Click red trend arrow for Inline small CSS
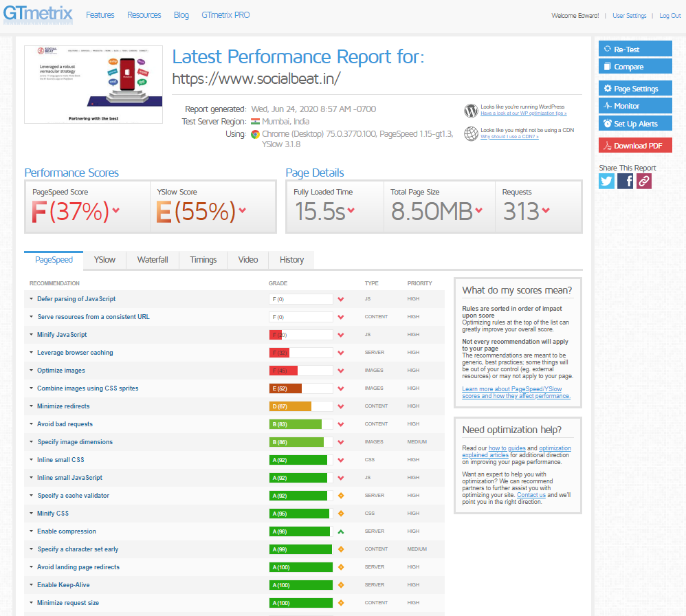This screenshot has width=686, height=616. coord(341,460)
